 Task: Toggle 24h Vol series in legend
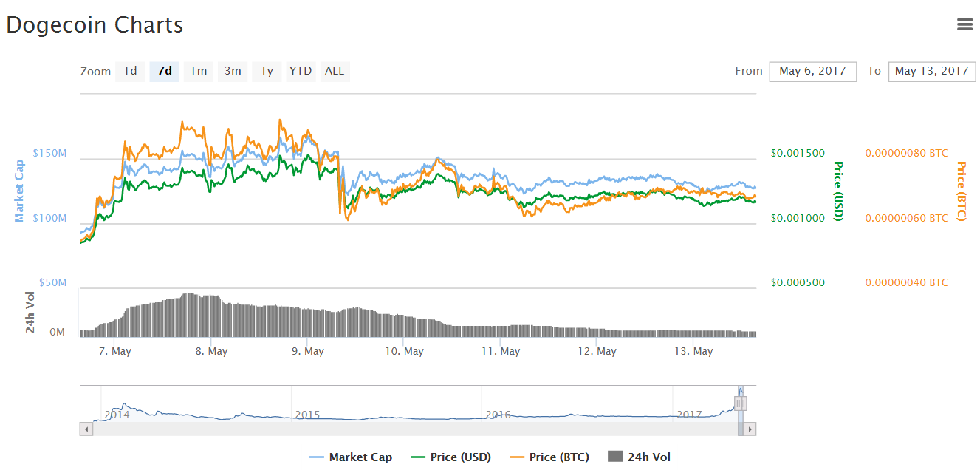[x=640, y=457]
